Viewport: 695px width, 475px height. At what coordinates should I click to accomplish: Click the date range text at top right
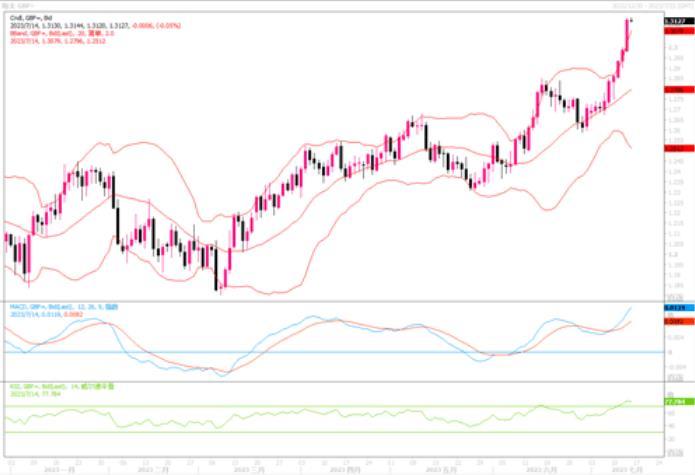(654, 4)
